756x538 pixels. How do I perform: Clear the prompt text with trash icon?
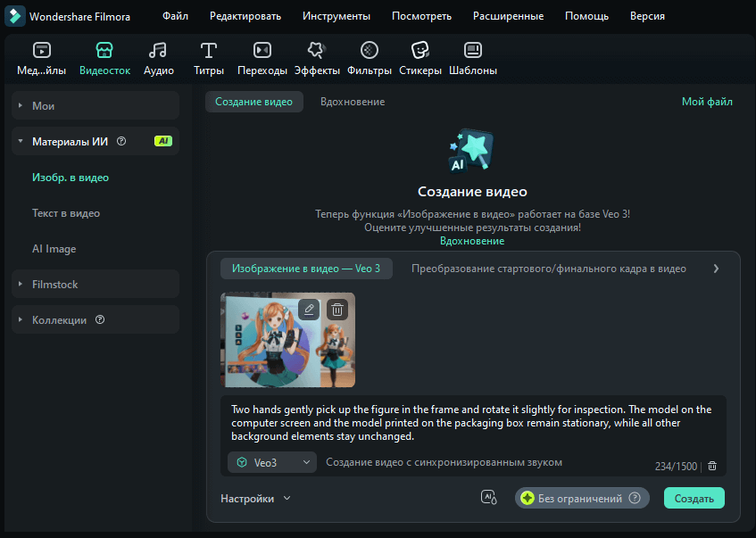tap(712, 466)
